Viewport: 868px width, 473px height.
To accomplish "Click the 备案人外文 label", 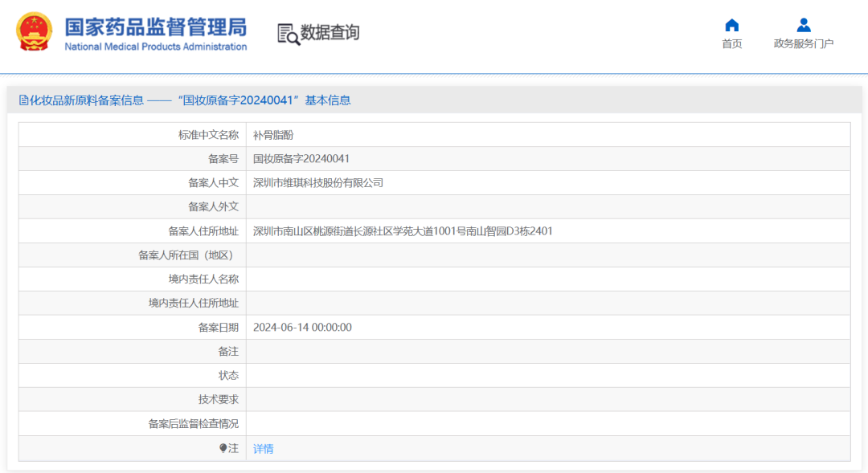I will click(213, 207).
